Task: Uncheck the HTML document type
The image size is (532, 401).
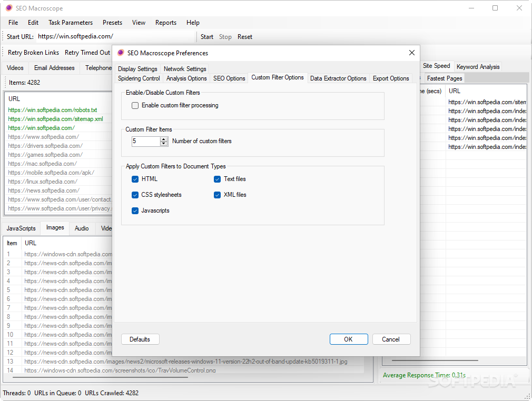Action: [x=135, y=179]
